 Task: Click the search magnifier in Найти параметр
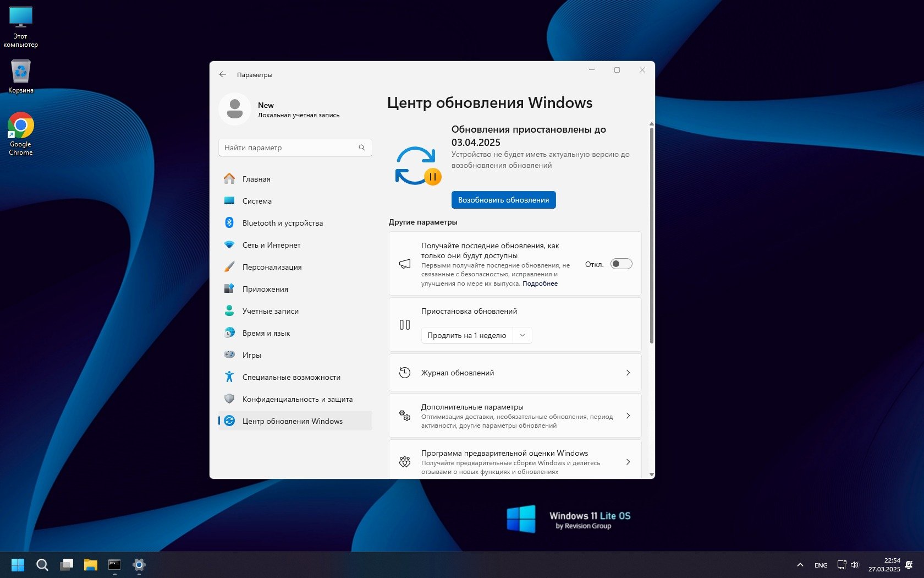click(x=362, y=148)
